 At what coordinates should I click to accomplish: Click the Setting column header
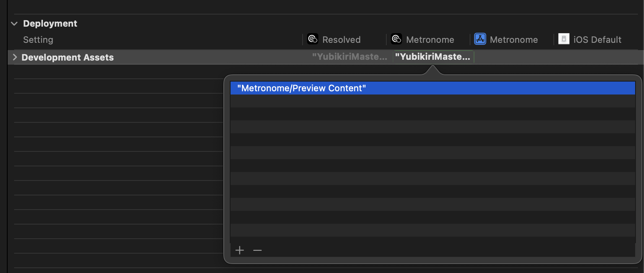[38, 40]
